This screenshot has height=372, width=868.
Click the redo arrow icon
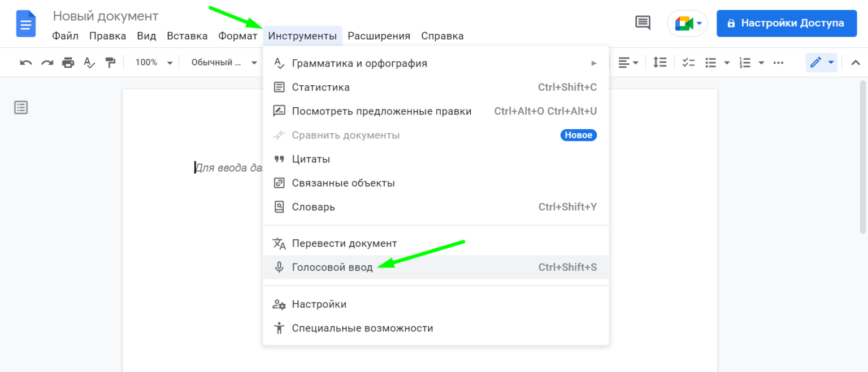[x=47, y=63]
